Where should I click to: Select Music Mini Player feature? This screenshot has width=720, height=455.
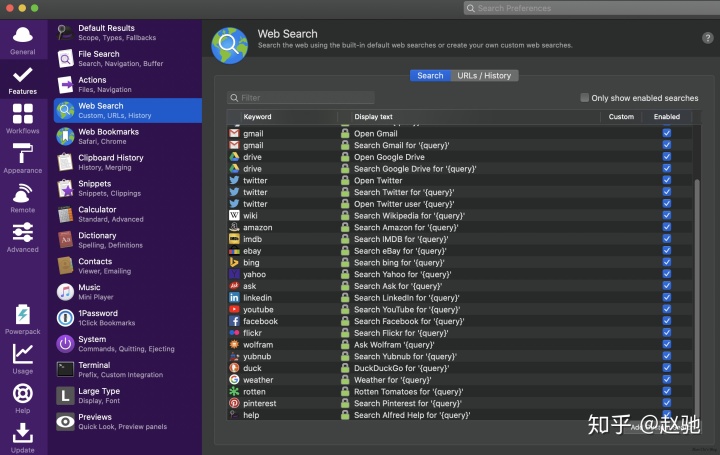(128, 292)
